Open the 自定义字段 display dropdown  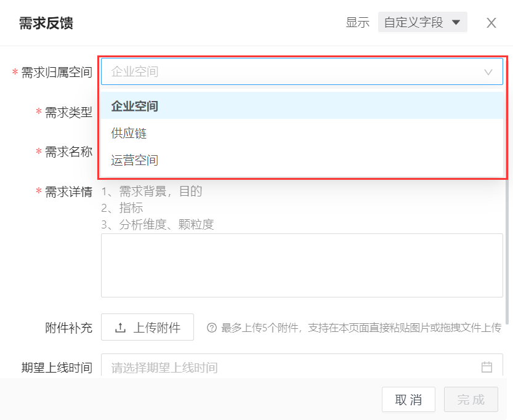tap(422, 23)
